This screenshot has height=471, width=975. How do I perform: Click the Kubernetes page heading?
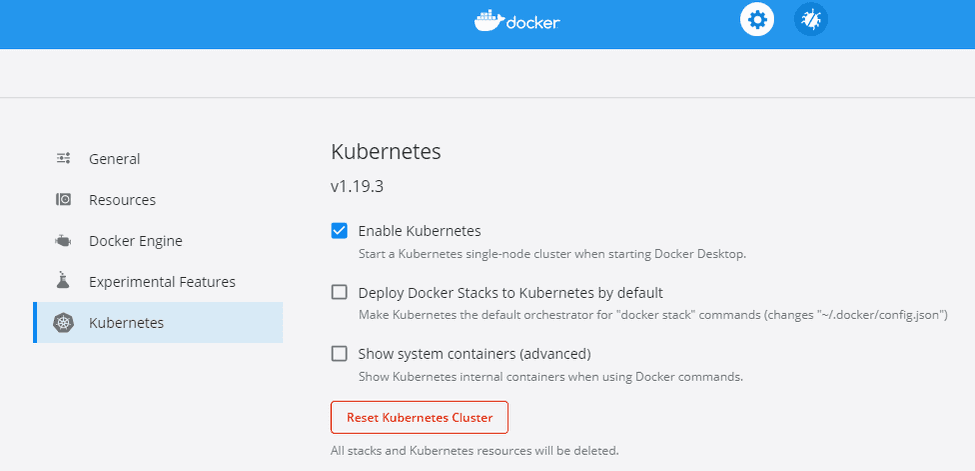(385, 153)
